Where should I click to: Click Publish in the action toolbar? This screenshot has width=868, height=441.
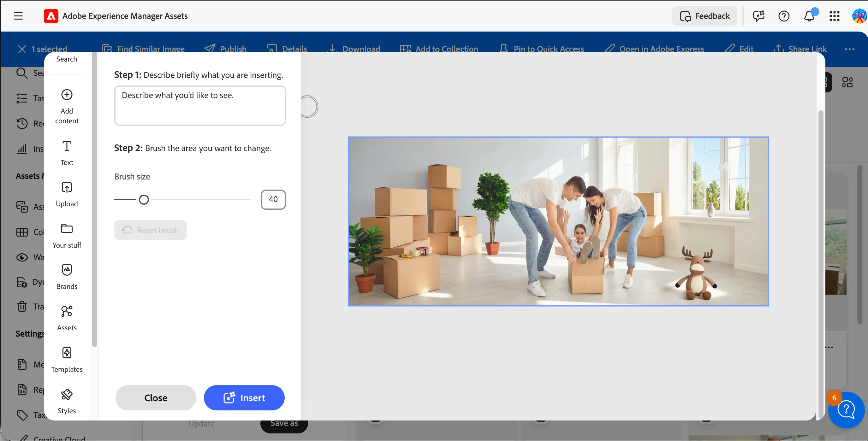225,49
